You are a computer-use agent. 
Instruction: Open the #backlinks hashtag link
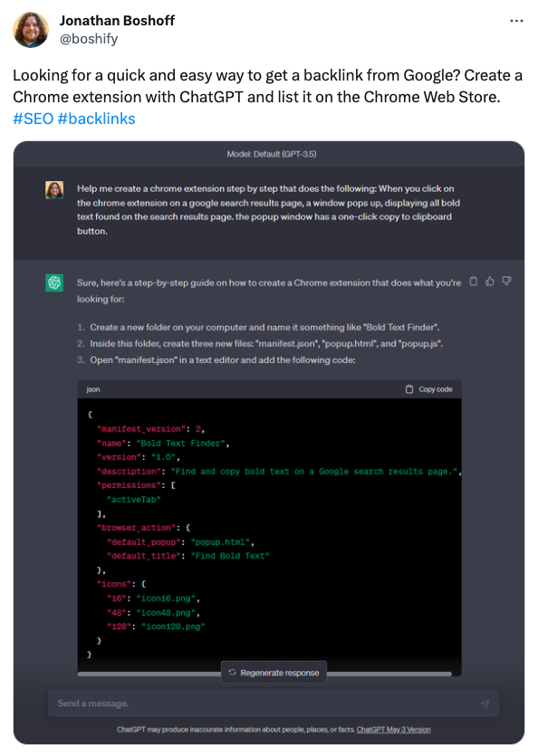pyautogui.click(x=97, y=119)
